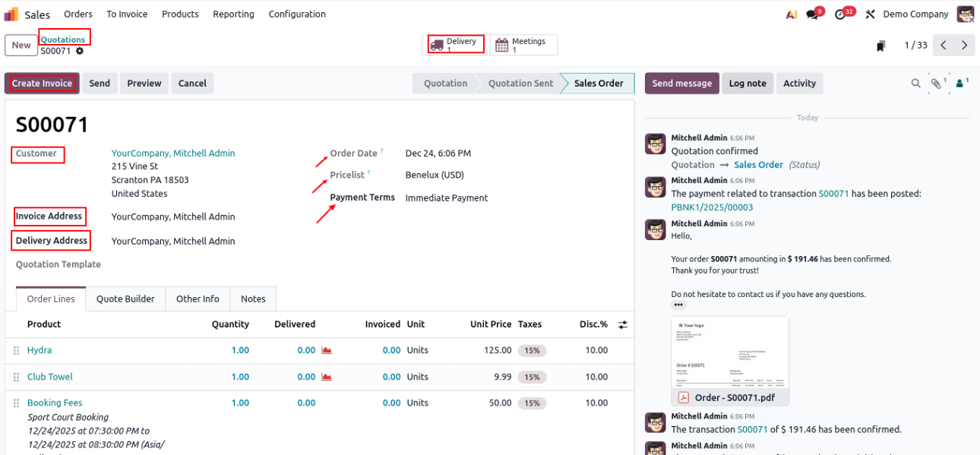This screenshot has height=455, width=980.
Task: Click the forecast chart icon on Hydra line
Action: coord(327,350)
